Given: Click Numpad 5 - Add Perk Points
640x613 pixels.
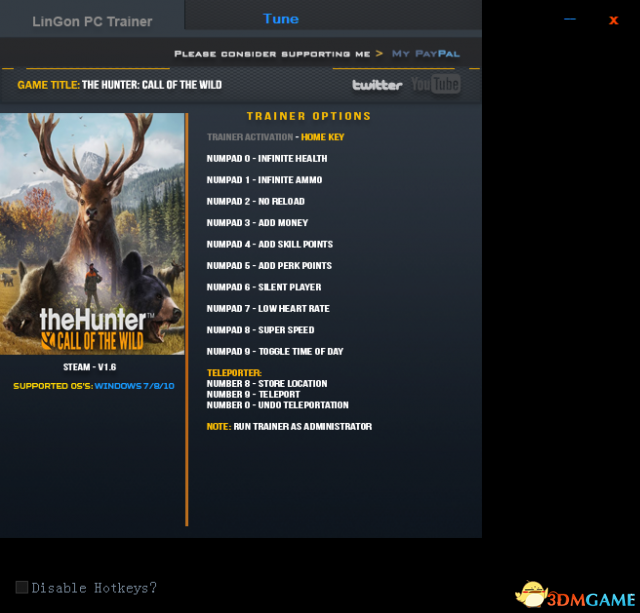Looking at the screenshot, I should tap(269, 266).
